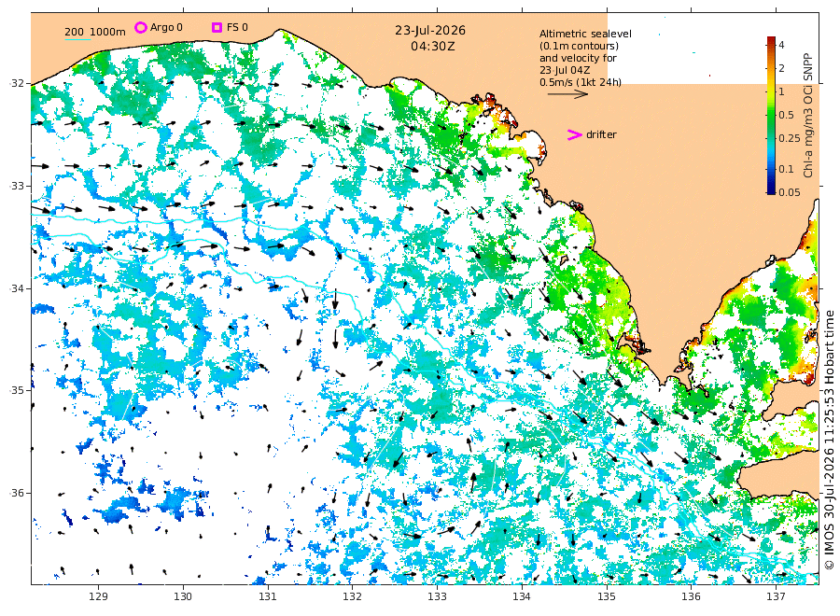Click longitude tick label 133
Viewport: 840px width, 616px height.
(437, 596)
